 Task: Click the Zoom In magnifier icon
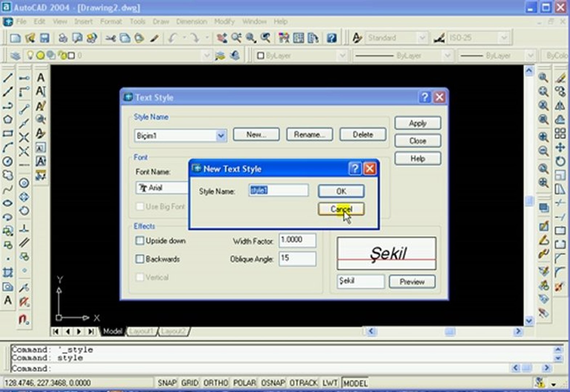point(543,137)
